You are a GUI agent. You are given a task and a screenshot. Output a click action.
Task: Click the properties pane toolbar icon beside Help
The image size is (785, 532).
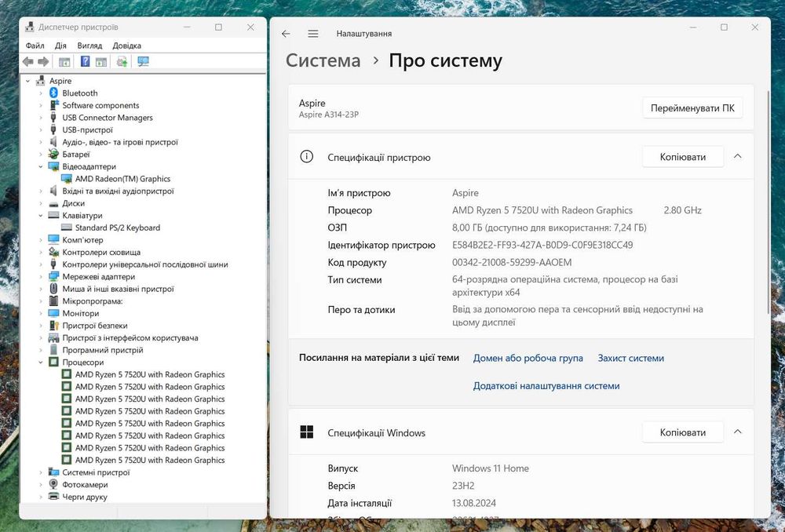(x=101, y=61)
